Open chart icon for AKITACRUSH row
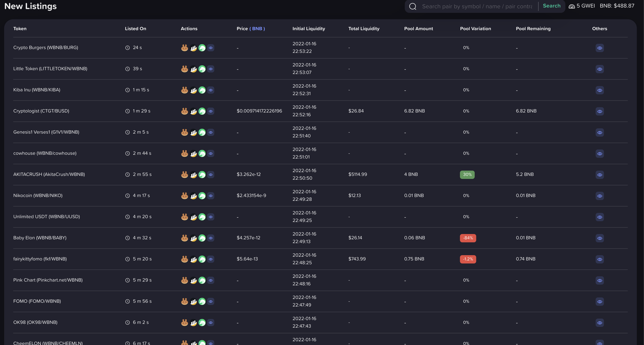644x345 pixels. 193,175
